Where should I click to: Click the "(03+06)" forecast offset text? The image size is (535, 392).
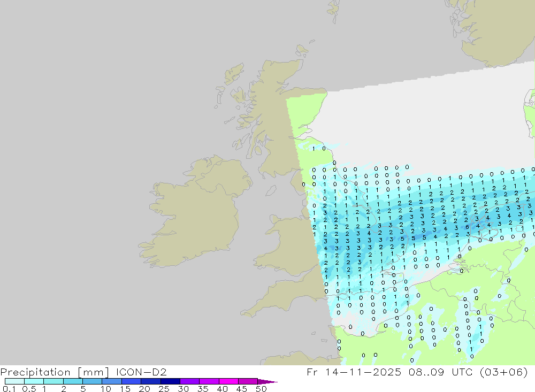pos(503,372)
